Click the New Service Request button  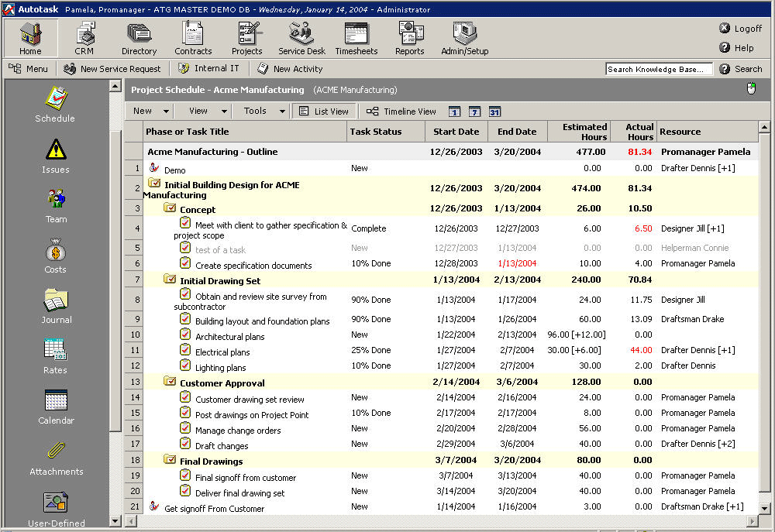click(x=112, y=69)
